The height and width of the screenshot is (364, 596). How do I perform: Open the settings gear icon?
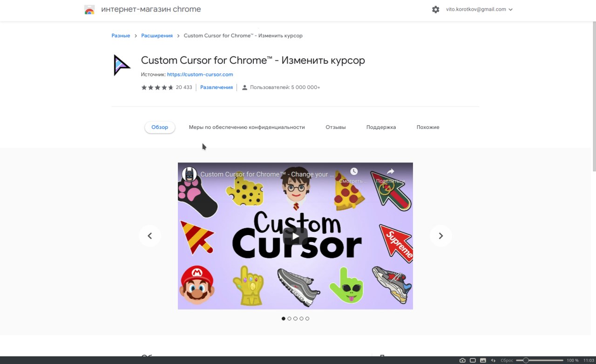tap(435, 9)
